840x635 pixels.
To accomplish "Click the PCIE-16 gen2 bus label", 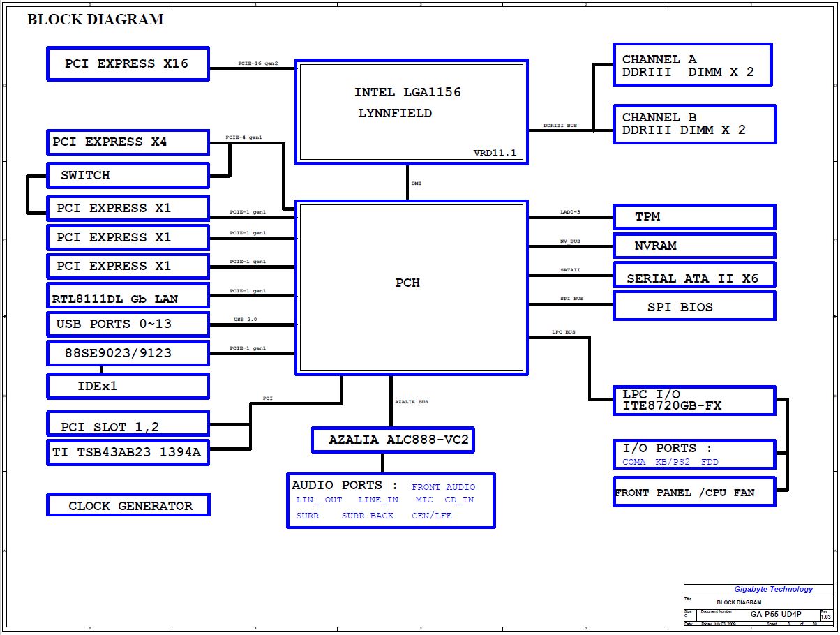I will coord(257,63).
